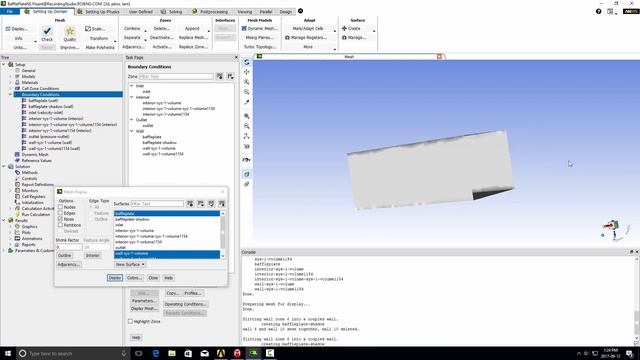Click the Windows Start button

[x=8, y=353]
